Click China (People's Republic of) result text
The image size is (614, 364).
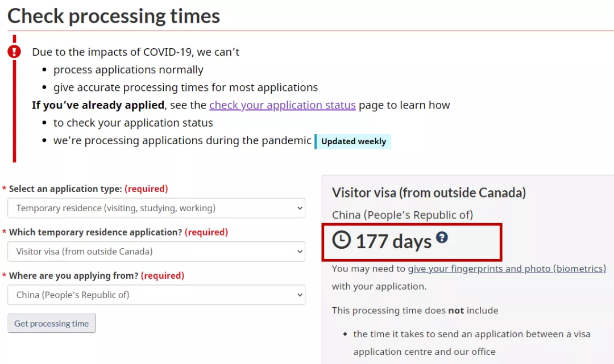point(403,215)
